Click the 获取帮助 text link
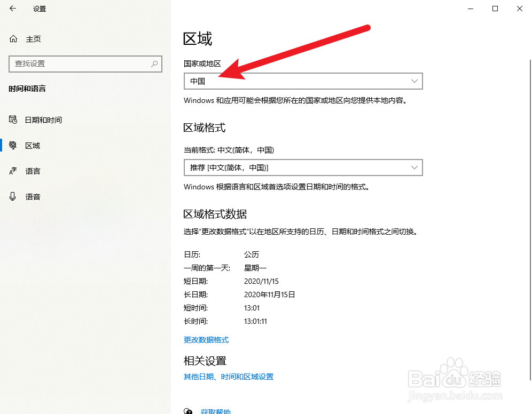 [x=214, y=411]
